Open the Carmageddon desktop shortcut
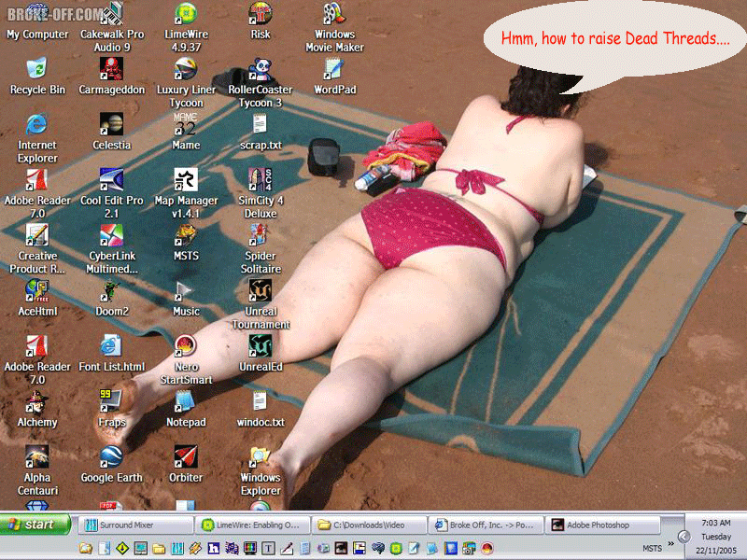This screenshot has height=560, width=747. click(x=111, y=71)
